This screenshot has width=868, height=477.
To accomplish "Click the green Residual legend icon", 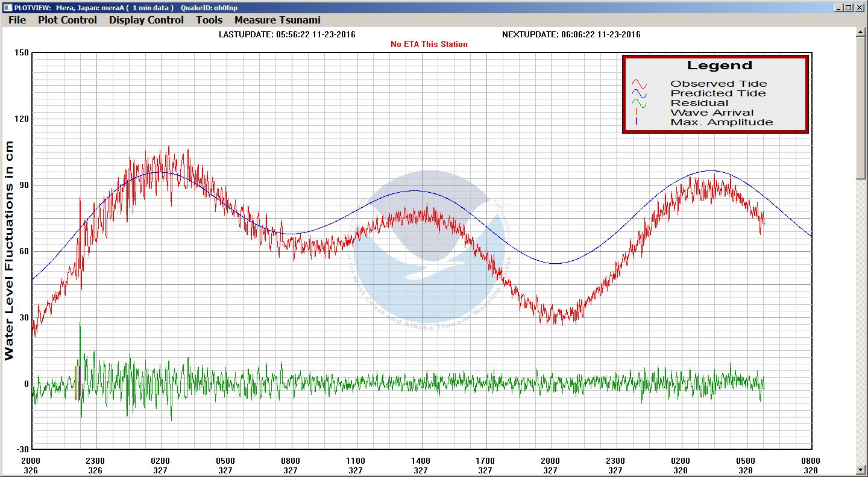I will [x=639, y=104].
